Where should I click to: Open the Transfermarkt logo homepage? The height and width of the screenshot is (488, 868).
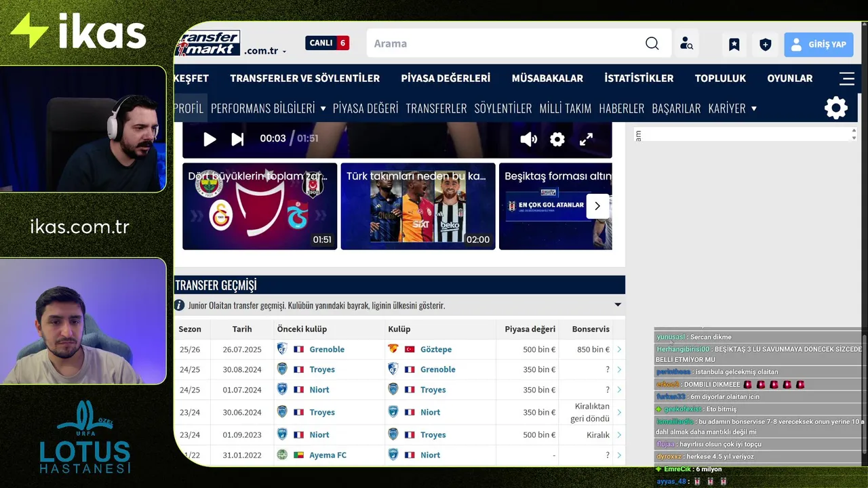coord(208,43)
